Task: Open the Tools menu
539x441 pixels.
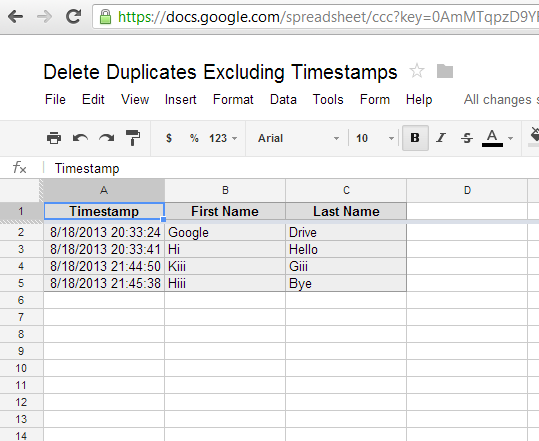Action: 328,100
